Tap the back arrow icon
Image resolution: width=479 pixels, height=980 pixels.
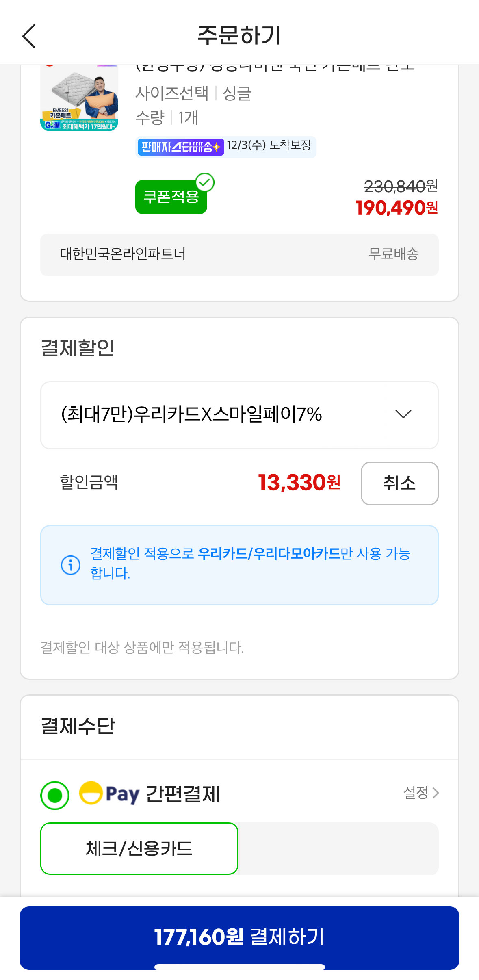(x=29, y=36)
